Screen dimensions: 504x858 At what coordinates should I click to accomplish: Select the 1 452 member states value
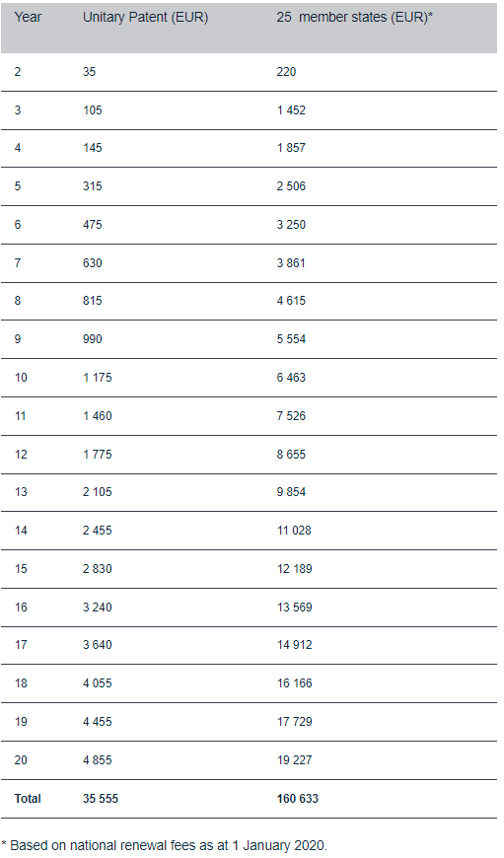click(x=291, y=110)
